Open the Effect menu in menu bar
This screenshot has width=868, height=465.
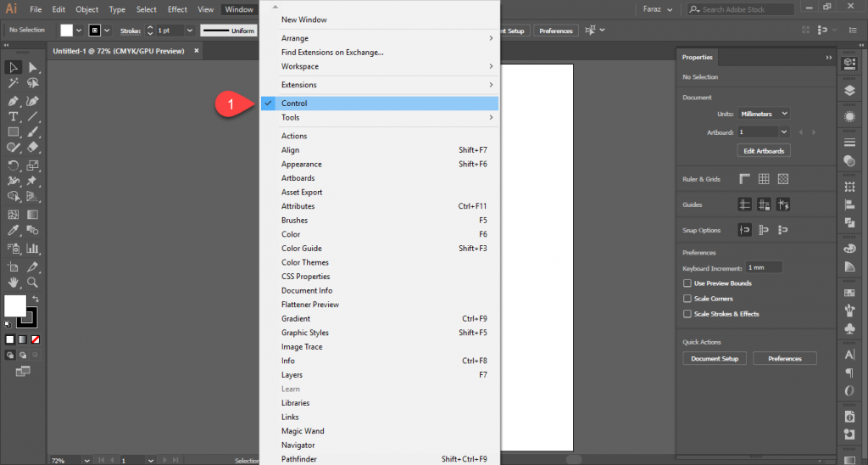[x=177, y=9]
